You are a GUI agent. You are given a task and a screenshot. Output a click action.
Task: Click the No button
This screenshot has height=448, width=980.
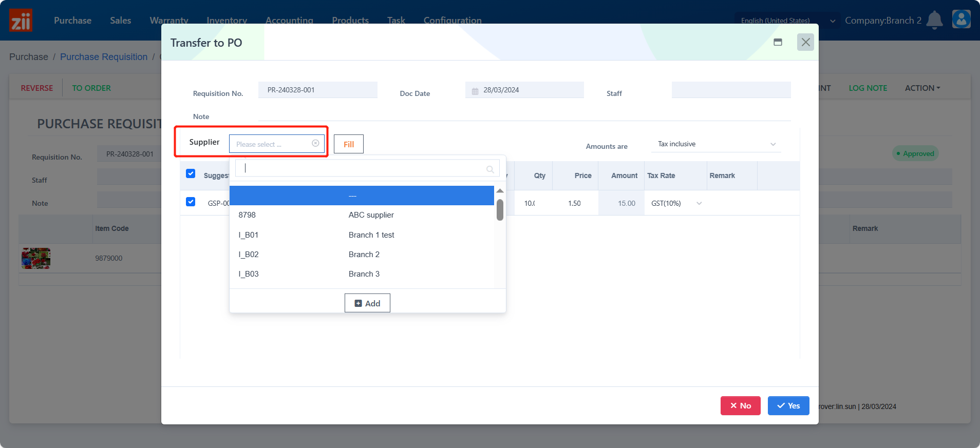pos(740,405)
